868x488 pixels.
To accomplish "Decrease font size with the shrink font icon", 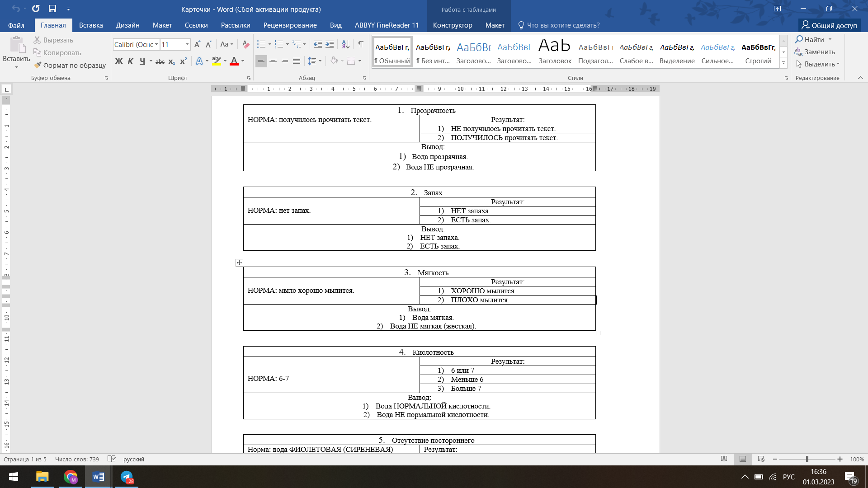I will tap(208, 44).
